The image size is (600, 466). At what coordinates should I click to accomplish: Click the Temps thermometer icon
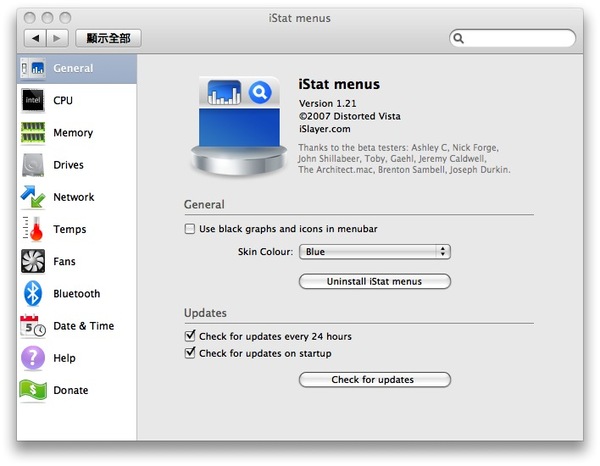(x=32, y=229)
